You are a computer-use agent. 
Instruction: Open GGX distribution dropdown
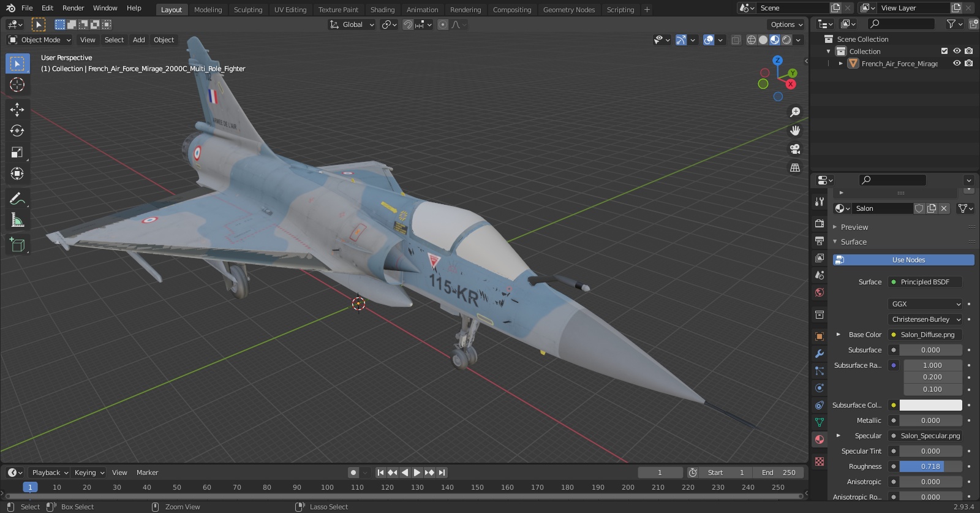pos(925,304)
